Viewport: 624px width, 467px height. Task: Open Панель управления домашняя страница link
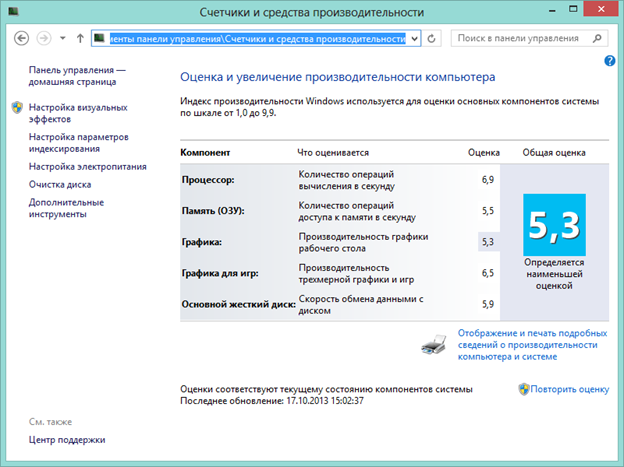77,76
